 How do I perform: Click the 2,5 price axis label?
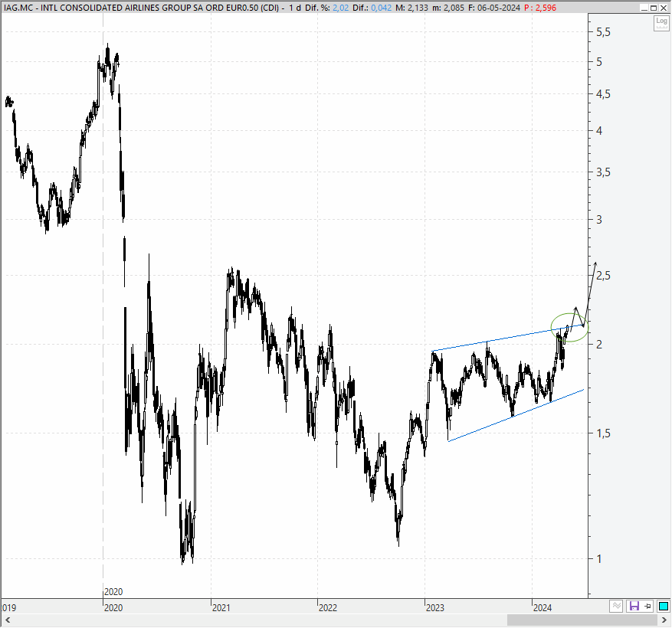(x=604, y=276)
